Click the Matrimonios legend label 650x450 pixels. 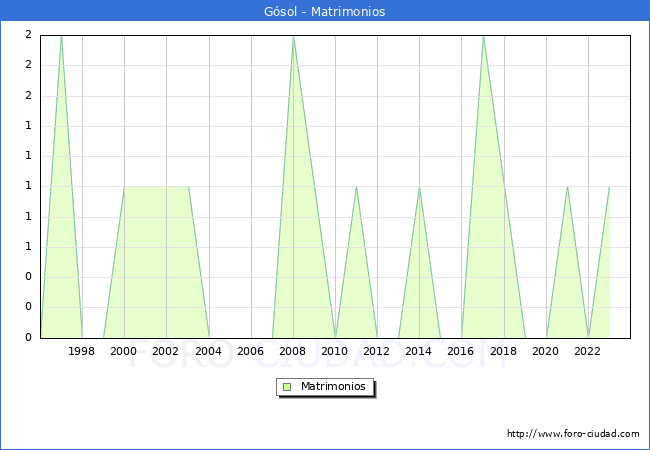pos(333,387)
